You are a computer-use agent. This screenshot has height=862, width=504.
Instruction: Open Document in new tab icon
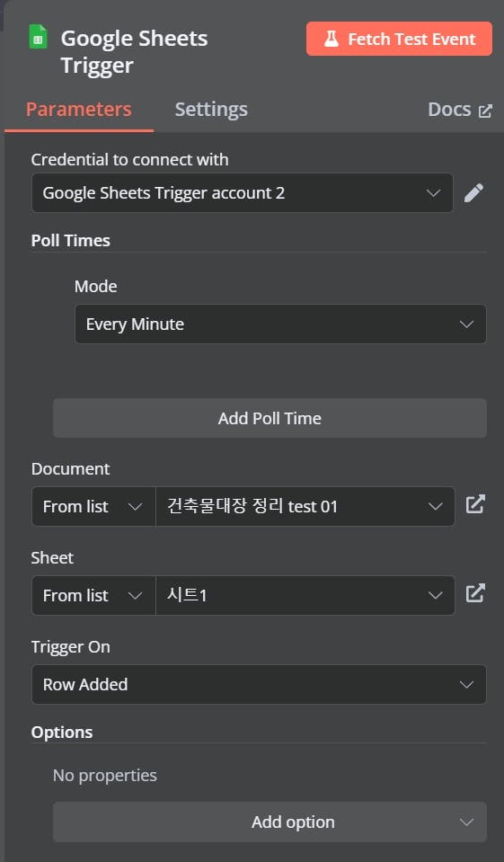(475, 504)
